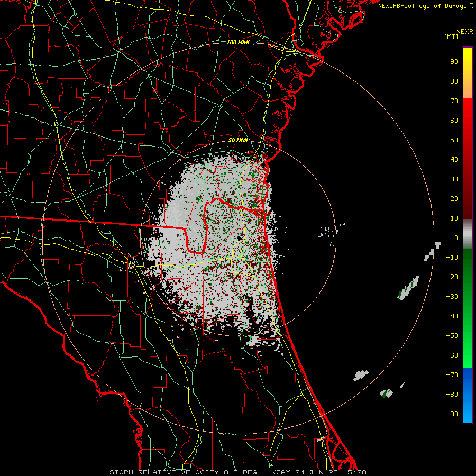Click the -10 knot value on scale

pyautogui.click(x=452, y=258)
